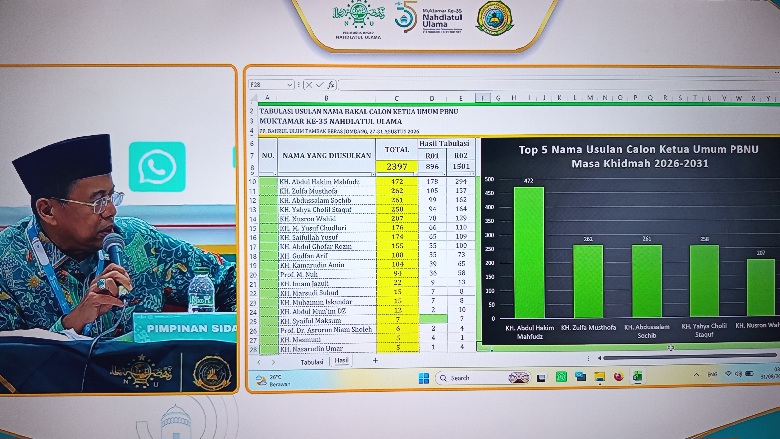This screenshot has height=439, width=780.
Task: Click the formula bar enter checkmark icon
Action: click(x=319, y=85)
